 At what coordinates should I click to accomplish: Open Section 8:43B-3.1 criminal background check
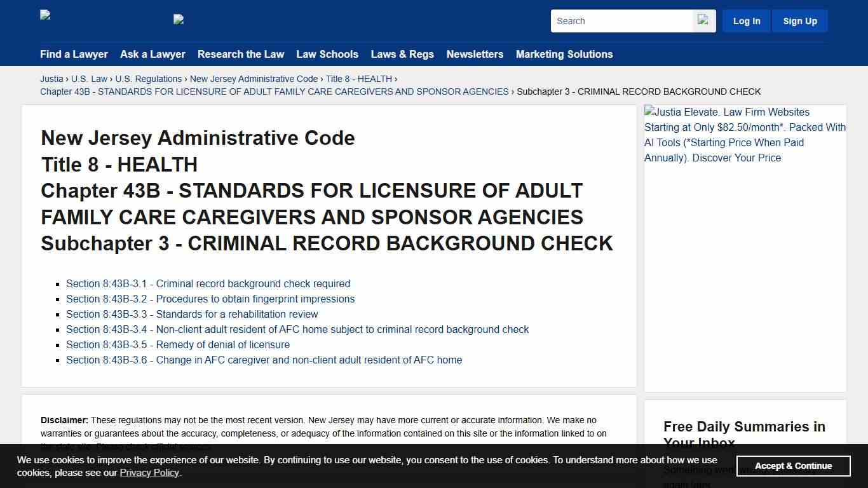[208, 284]
